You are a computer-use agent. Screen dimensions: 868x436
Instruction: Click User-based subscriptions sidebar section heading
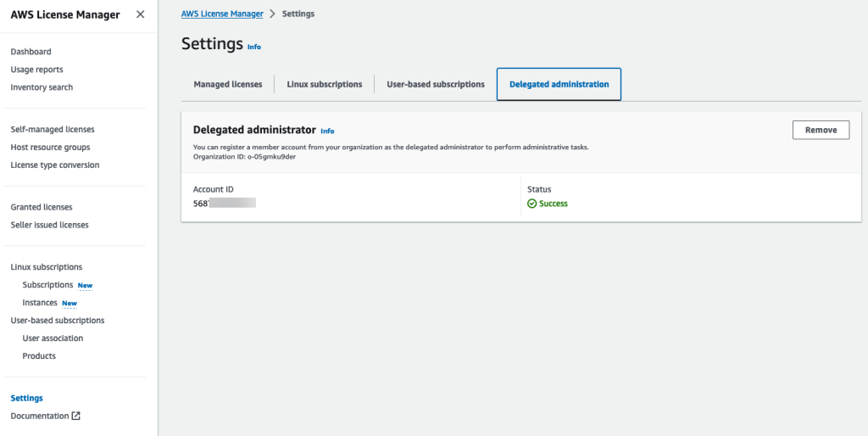tap(58, 320)
